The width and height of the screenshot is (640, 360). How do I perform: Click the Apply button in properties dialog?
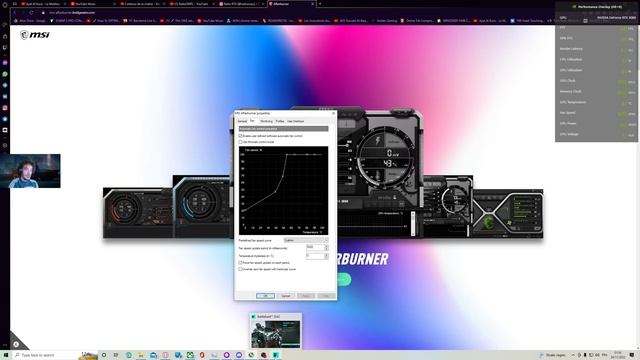[306, 296]
